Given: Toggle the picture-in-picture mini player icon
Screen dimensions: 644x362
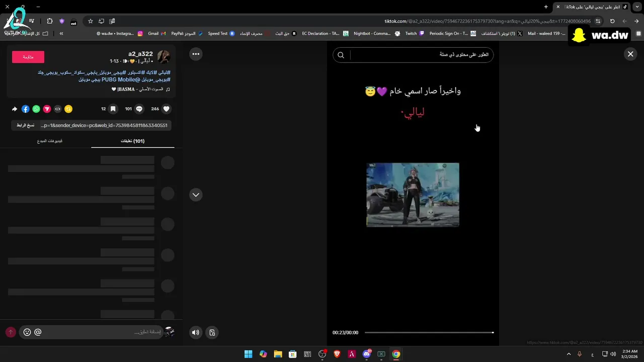Looking at the screenshot, I should point(212,332).
